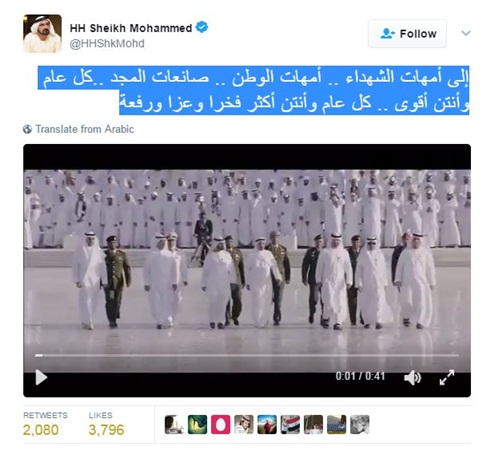Follow HH Sheikh Mohammed
486x450 pixels.
(x=407, y=33)
